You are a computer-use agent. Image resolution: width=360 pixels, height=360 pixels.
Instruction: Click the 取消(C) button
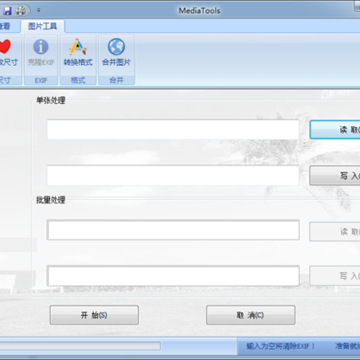coord(251,315)
